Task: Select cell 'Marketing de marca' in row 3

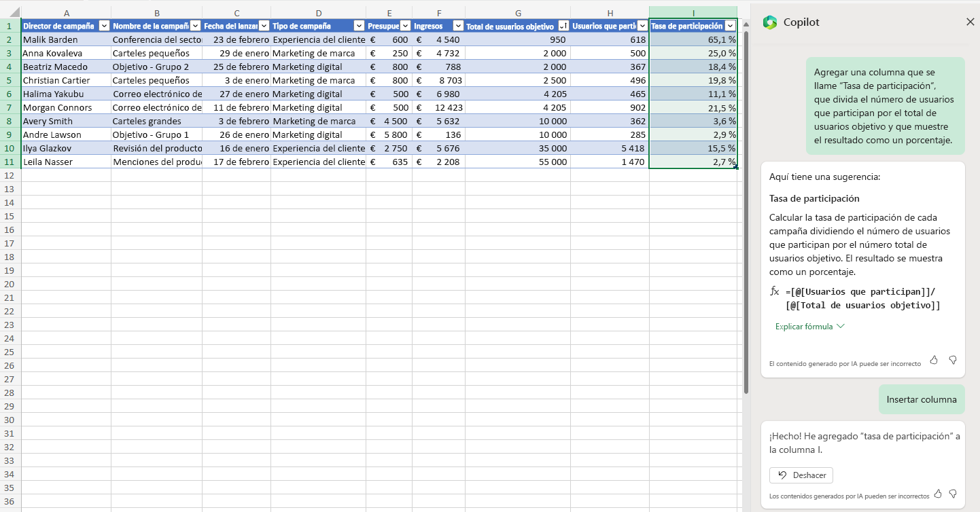Action: (318, 53)
